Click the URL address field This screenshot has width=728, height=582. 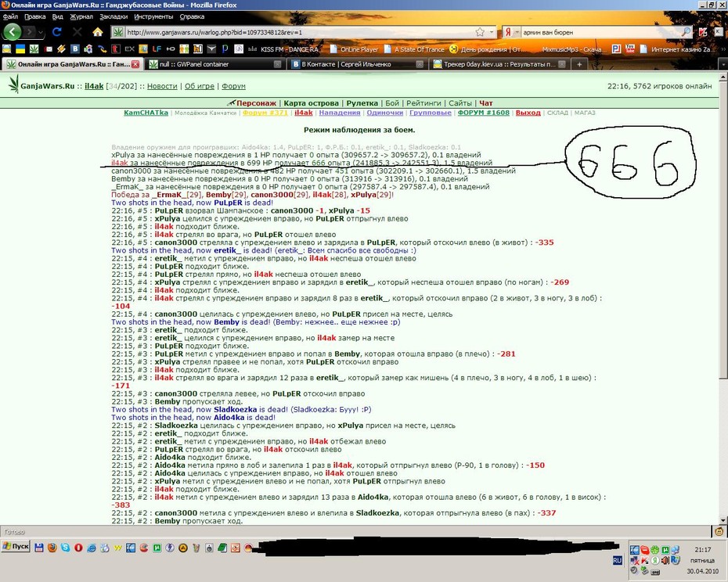pyautogui.click(x=302, y=32)
